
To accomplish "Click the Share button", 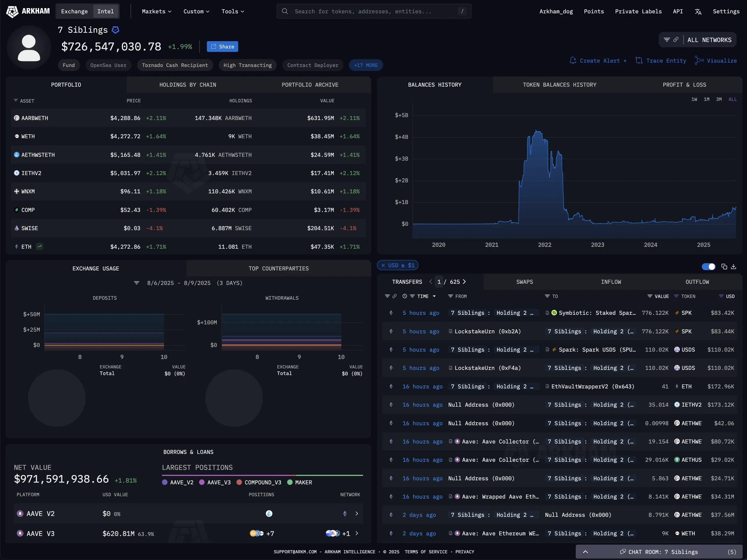I will click(222, 47).
